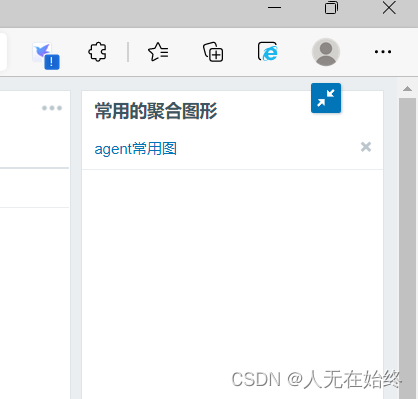
Task: Open the left panel three-dot menu
Action: tap(52, 108)
